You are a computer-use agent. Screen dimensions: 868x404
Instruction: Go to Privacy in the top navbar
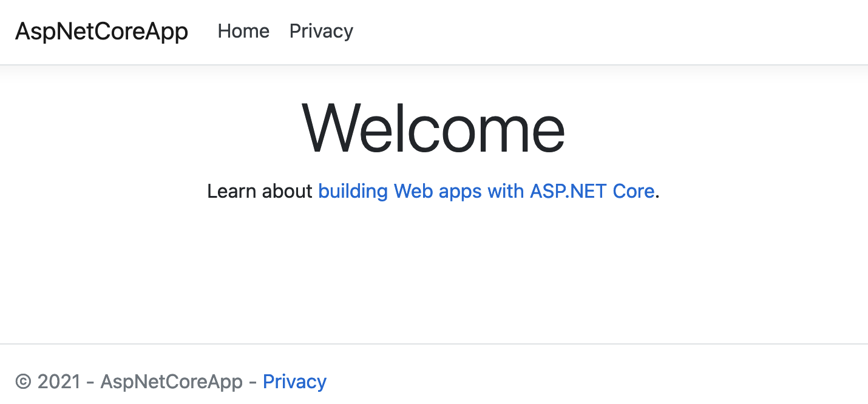pos(321,31)
